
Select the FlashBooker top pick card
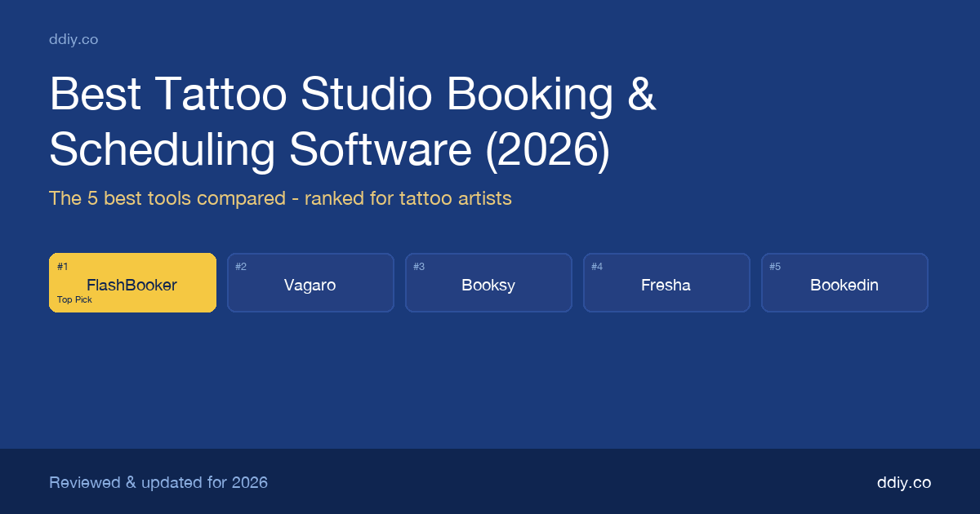132,282
